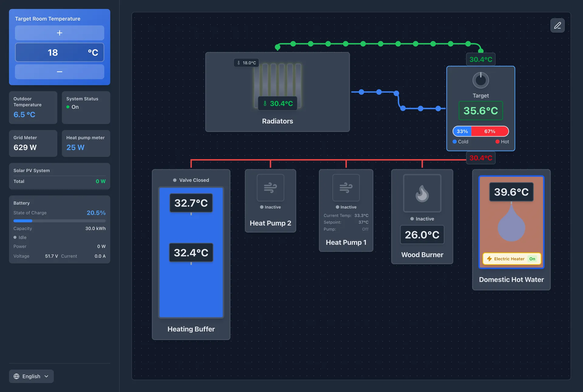Open the English language dropdown
This screenshot has height=392, width=583.
click(31, 376)
